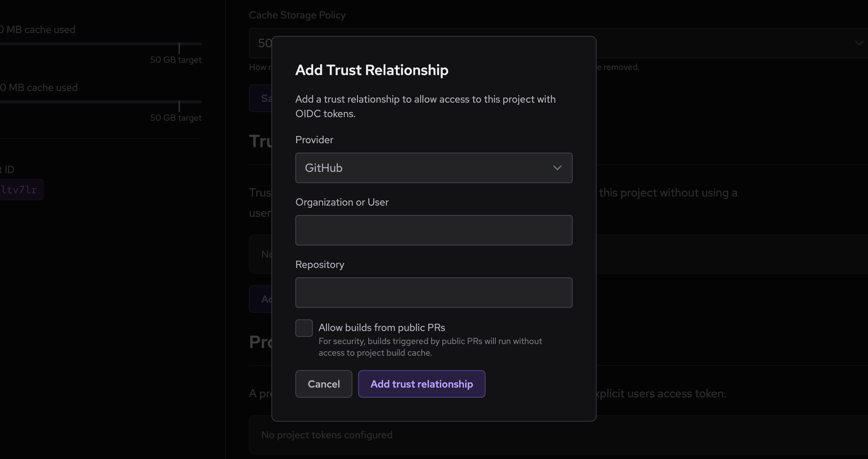This screenshot has height=459, width=868.
Task: Click the '50' value in Cache Storage Policy
Action: 265,43
